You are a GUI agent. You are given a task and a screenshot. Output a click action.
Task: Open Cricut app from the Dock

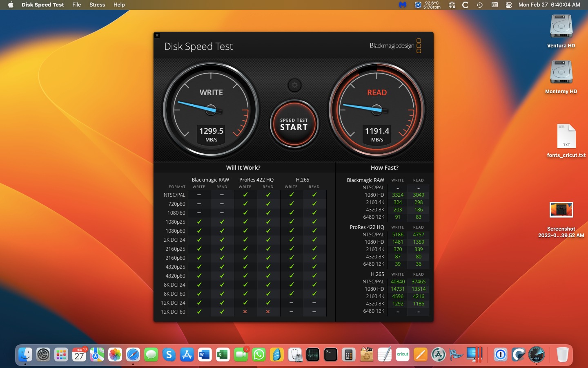tap(403, 355)
